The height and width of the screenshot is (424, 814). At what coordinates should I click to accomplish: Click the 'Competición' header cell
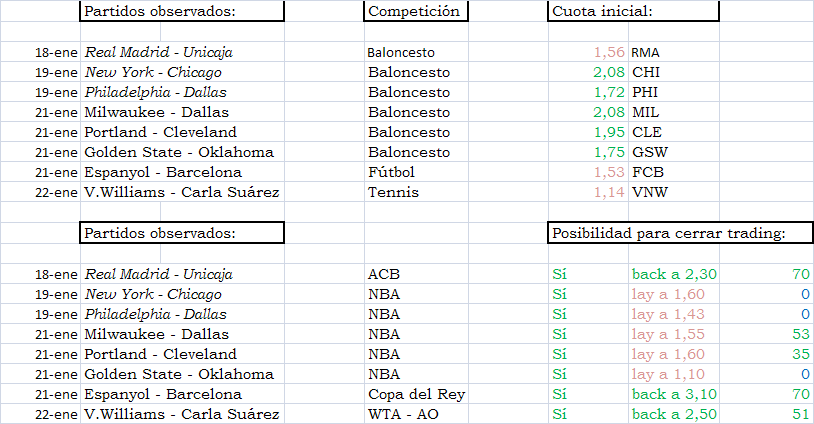416,11
